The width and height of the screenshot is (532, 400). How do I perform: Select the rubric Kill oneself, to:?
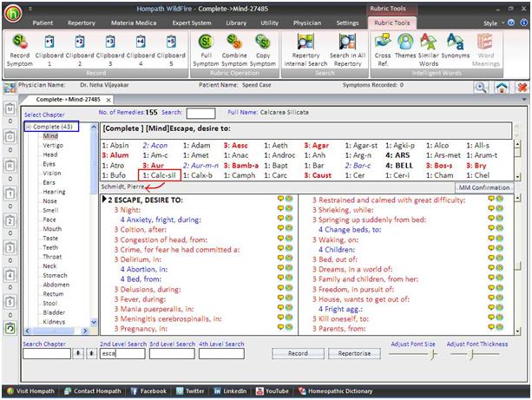(x=341, y=318)
